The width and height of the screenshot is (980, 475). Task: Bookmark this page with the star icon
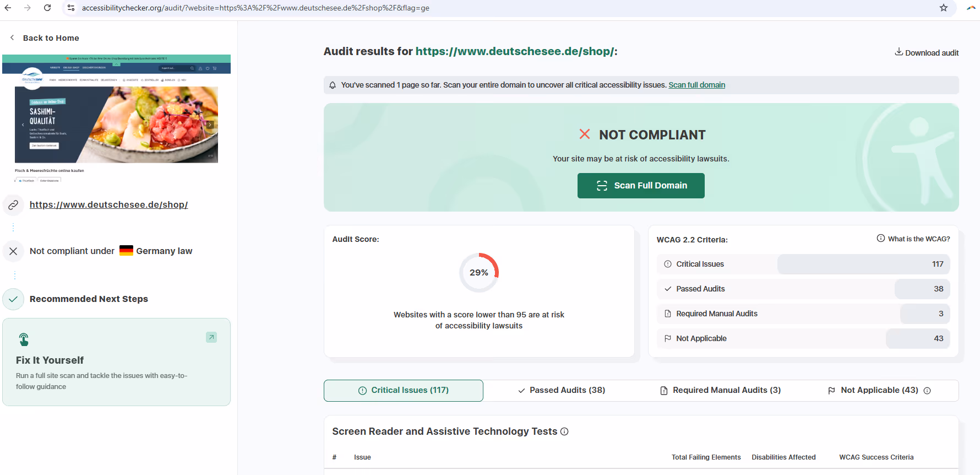pyautogui.click(x=944, y=8)
